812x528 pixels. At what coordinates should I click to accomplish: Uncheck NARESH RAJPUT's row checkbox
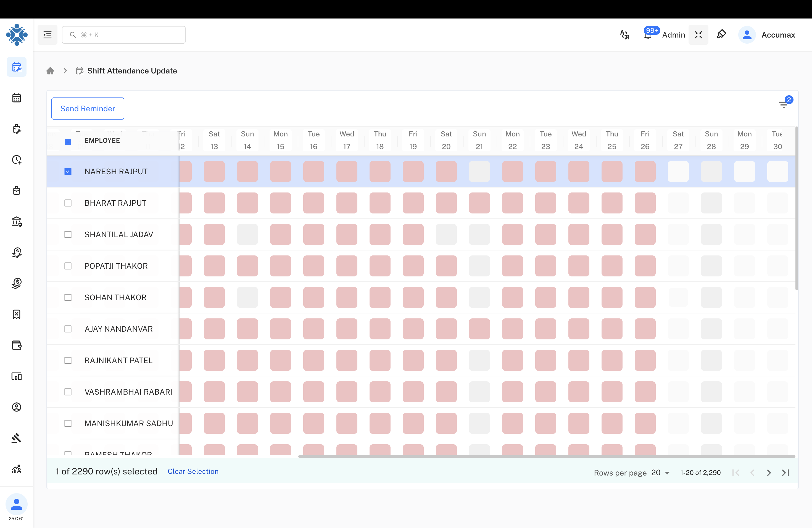(x=68, y=171)
